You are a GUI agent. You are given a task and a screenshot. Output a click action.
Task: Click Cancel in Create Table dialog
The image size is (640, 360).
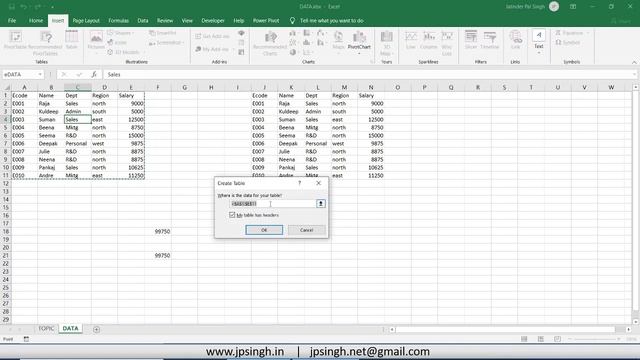(x=307, y=230)
